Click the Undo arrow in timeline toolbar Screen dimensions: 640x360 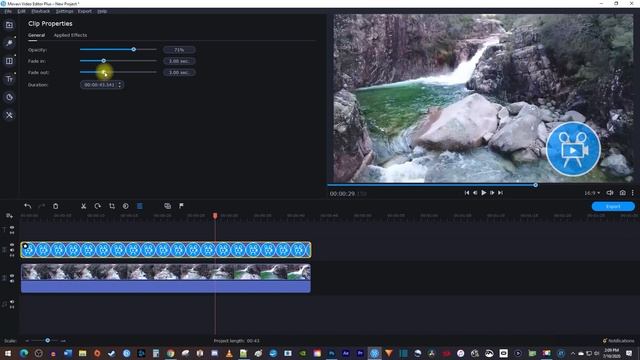click(27, 206)
